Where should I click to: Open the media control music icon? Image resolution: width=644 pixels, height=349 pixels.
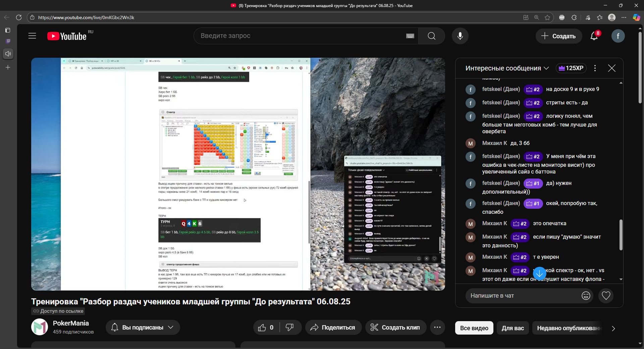pyautogui.click(x=588, y=17)
